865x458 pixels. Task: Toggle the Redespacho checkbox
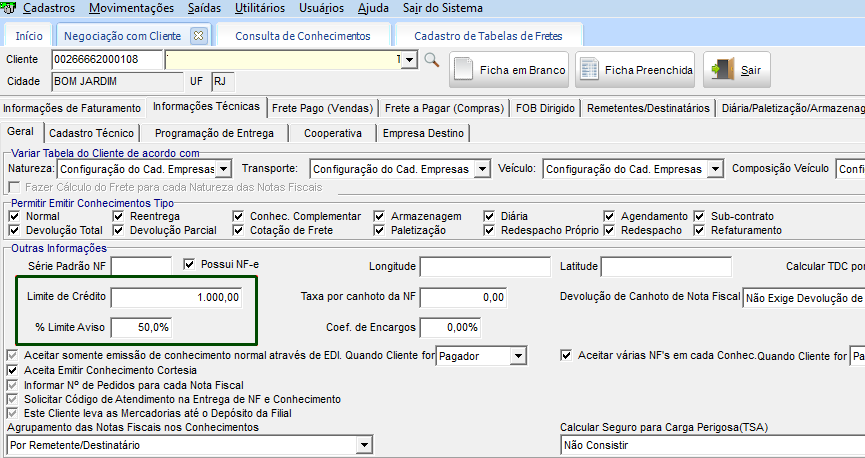[x=609, y=230]
